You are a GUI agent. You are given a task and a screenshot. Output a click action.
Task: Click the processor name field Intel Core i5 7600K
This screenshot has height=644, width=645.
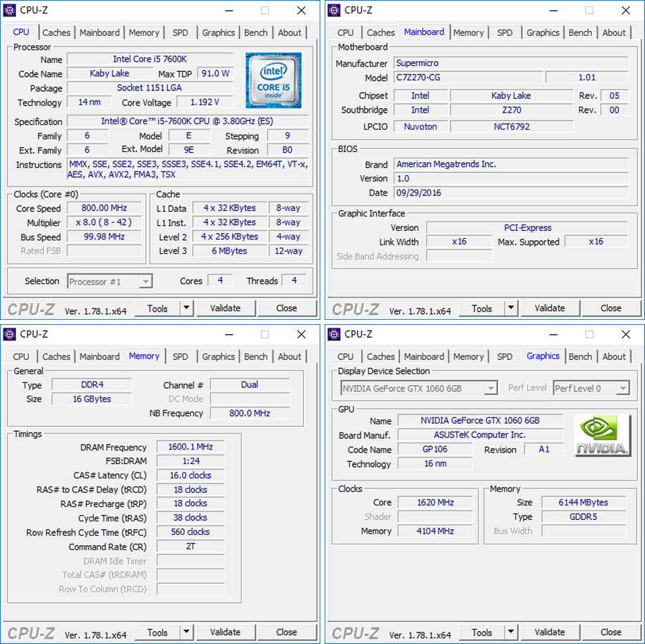[x=150, y=60]
